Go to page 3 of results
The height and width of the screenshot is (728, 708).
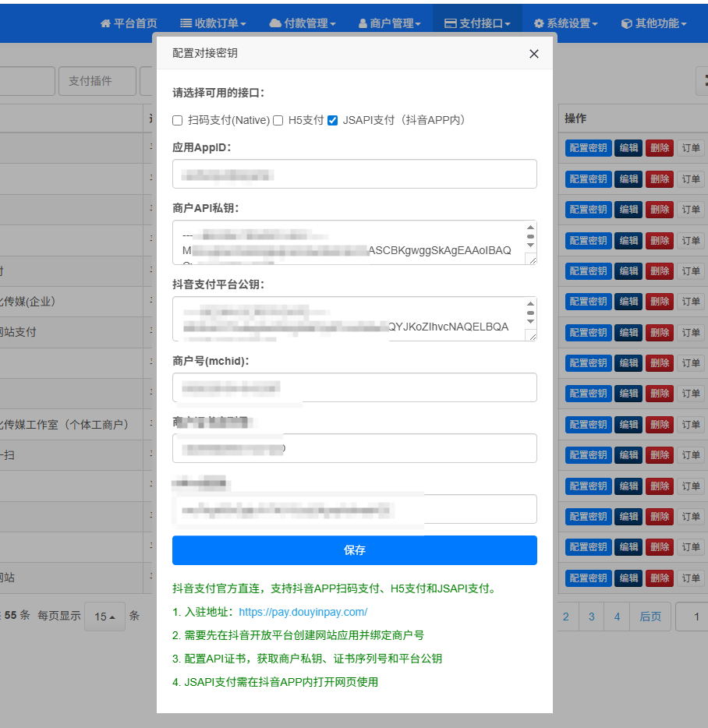[591, 617]
